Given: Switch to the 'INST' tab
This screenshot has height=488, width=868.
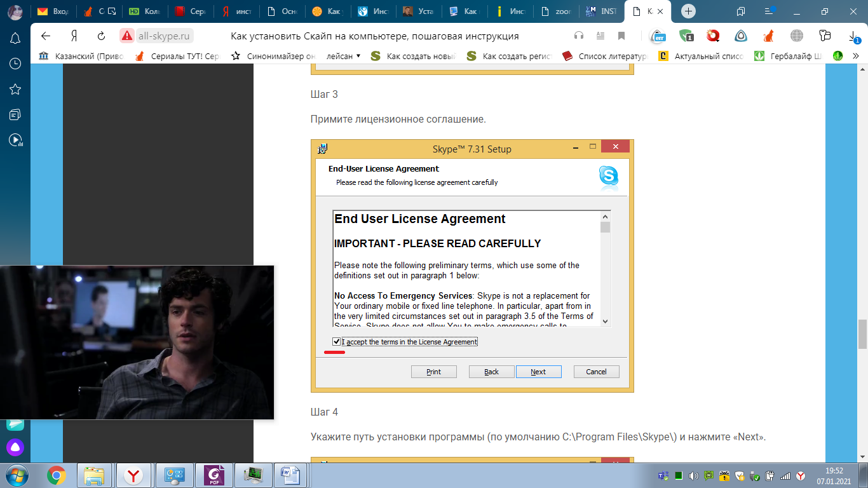Looking at the screenshot, I should point(600,11).
